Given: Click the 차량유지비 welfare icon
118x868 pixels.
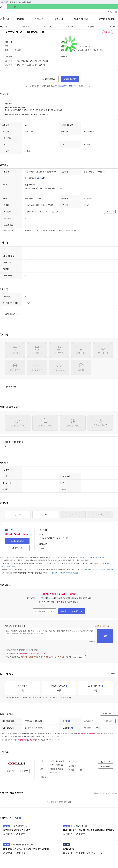Looking at the screenshot, I should 59,350.
